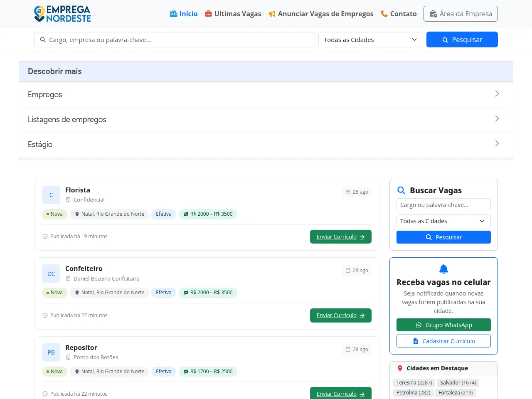Screen dimensions: 532x399
Task: Click the briefcase icon beside Ultimas Vagas
Action: pos(209,14)
